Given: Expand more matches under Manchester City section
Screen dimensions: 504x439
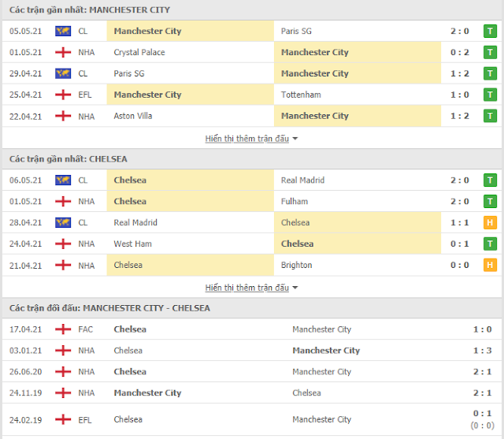Looking at the screenshot, I should pyautogui.click(x=246, y=139).
